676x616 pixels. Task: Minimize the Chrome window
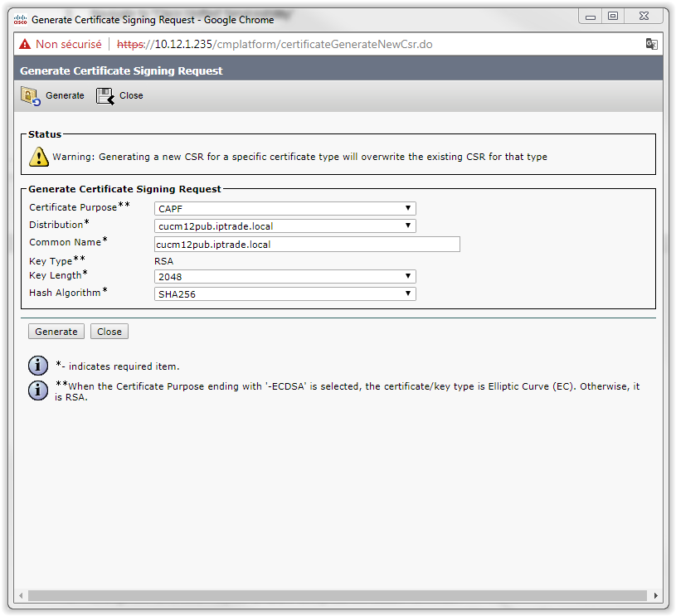tap(591, 17)
